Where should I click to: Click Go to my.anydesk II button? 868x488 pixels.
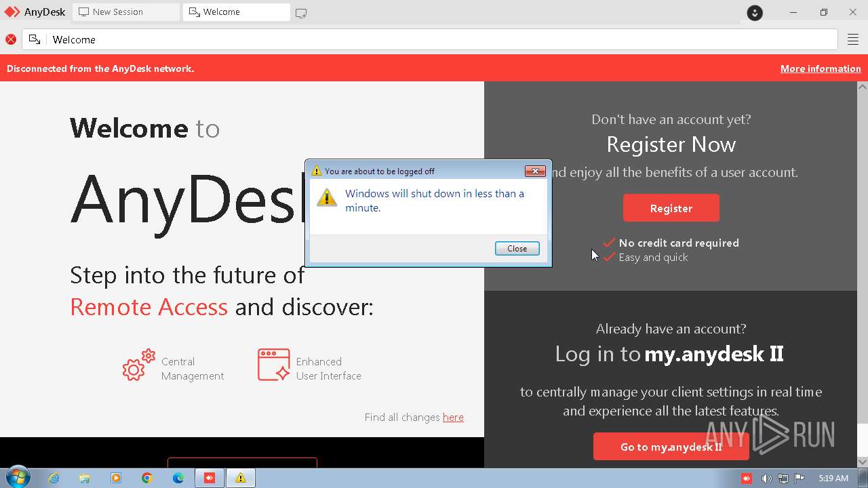[671, 447]
